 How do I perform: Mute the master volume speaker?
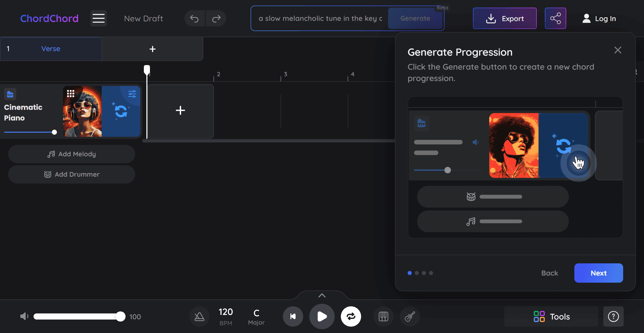point(24,316)
